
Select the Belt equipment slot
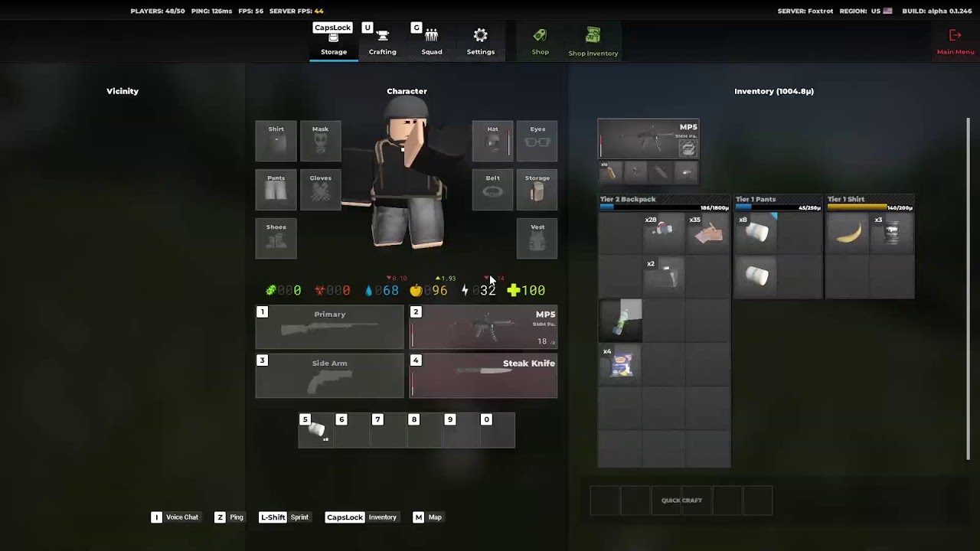click(492, 190)
